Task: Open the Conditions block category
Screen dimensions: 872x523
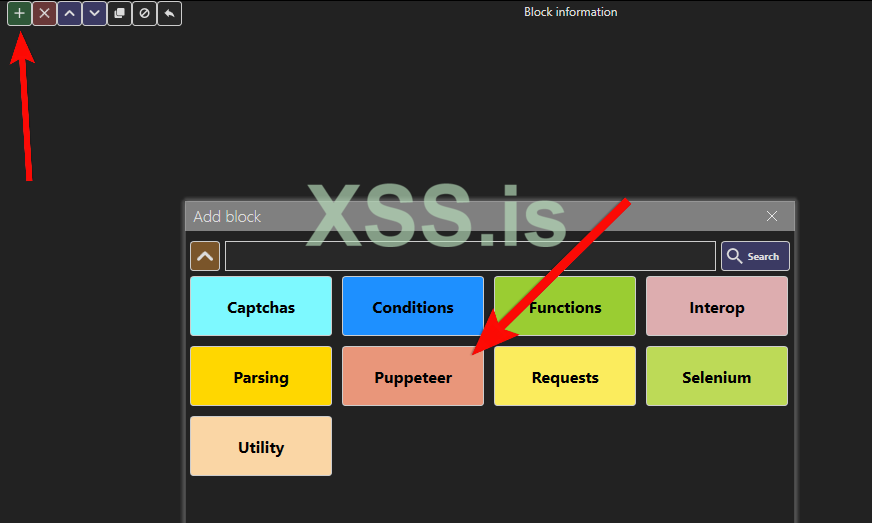Action: (x=413, y=307)
